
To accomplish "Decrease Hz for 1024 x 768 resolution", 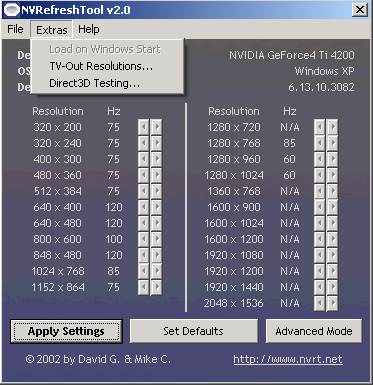I will point(143,271).
